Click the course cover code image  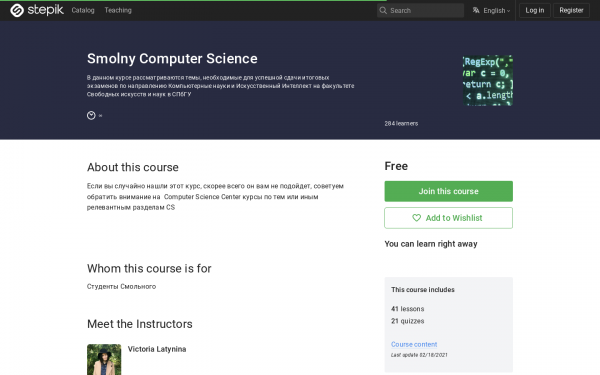[488, 80]
